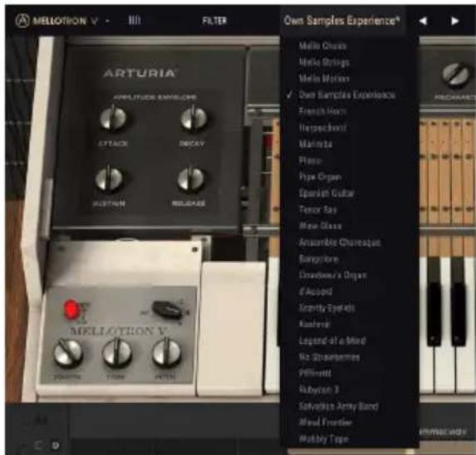
Task: Load No Strawberries preset
Action: (x=329, y=357)
